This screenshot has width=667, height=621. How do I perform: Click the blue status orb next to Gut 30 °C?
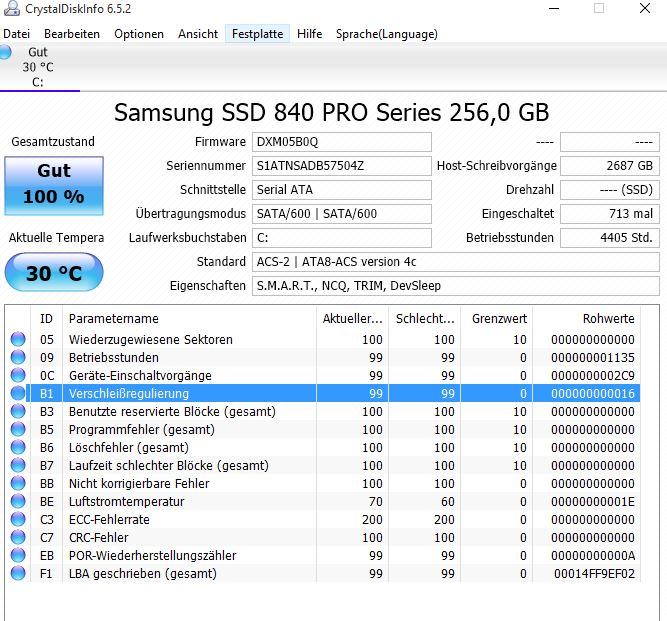[5, 52]
